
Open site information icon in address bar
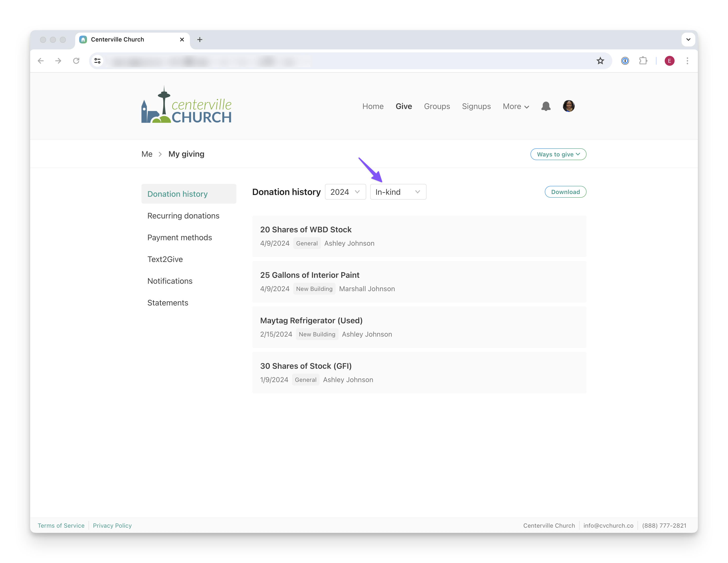[97, 61]
